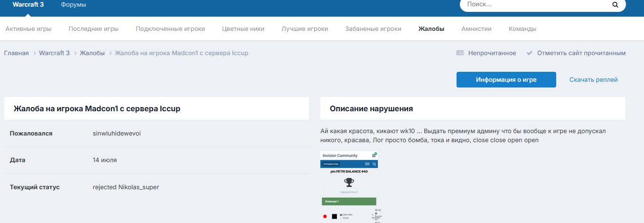644x223 pixels.
Task: Click the checkmark icon beside Отметить сайт прочитанным
Action: (x=530, y=53)
